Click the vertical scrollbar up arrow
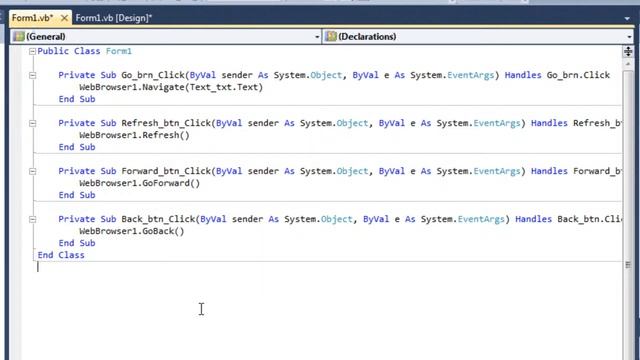The width and height of the screenshot is (640, 360). coord(628,64)
